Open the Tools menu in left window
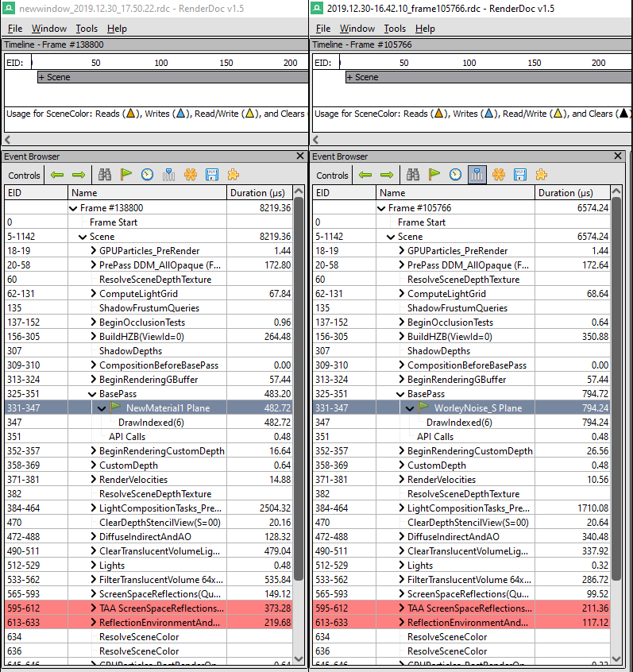Image resolution: width=633 pixels, height=672 pixels. [x=87, y=29]
